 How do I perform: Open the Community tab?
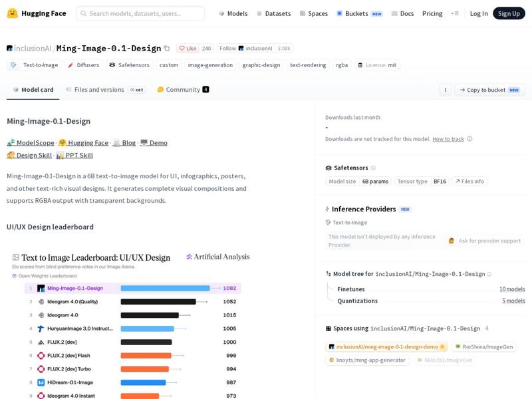184,90
